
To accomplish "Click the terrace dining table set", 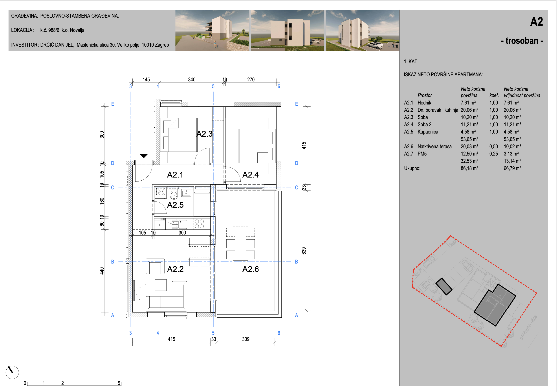I will (x=240, y=244).
